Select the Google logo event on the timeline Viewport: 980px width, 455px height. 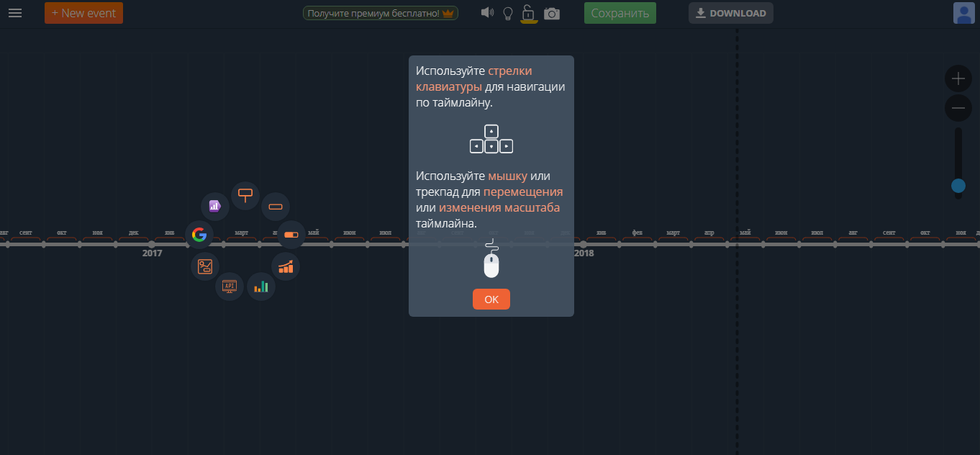click(199, 234)
